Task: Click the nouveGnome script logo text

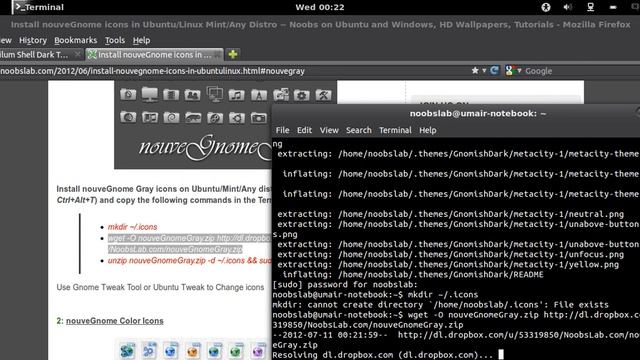Action: 205,147
